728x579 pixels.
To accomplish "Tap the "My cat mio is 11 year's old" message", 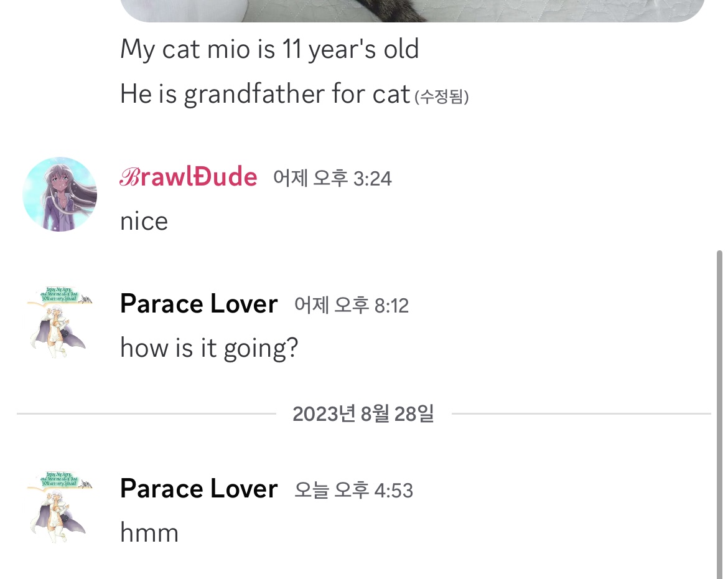I will click(269, 49).
